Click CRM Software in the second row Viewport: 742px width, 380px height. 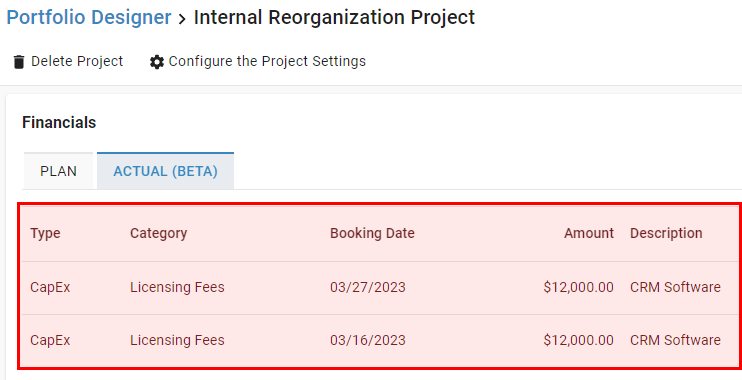pyautogui.click(x=675, y=340)
